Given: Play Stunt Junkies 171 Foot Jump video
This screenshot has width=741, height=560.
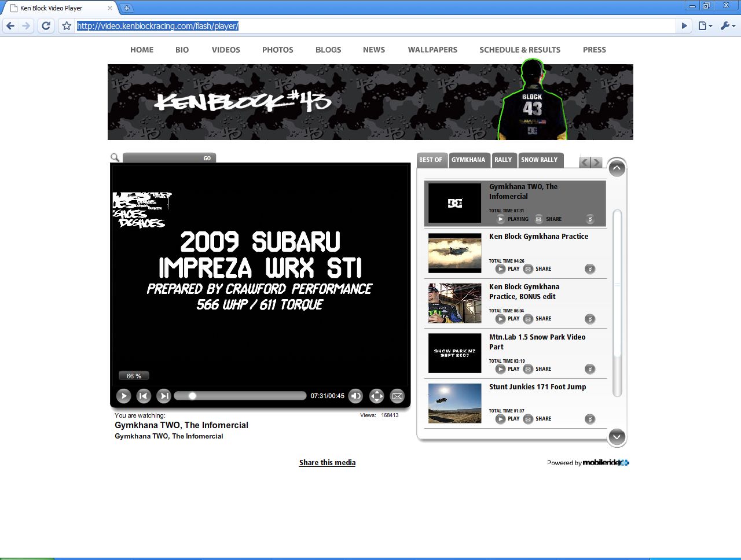Looking at the screenshot, I should tap(501, 419).
